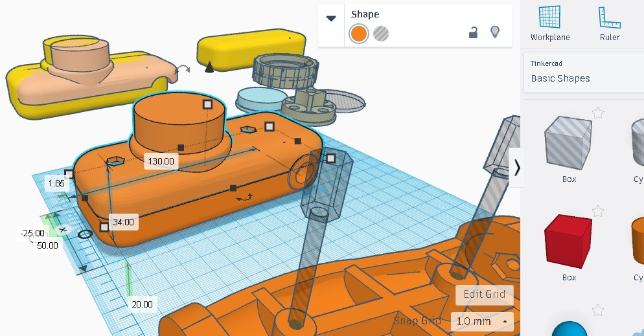644x336 pixels.
Task: Click the black cone lift handle
Action: pyautogui.click(x=209, y=67)
